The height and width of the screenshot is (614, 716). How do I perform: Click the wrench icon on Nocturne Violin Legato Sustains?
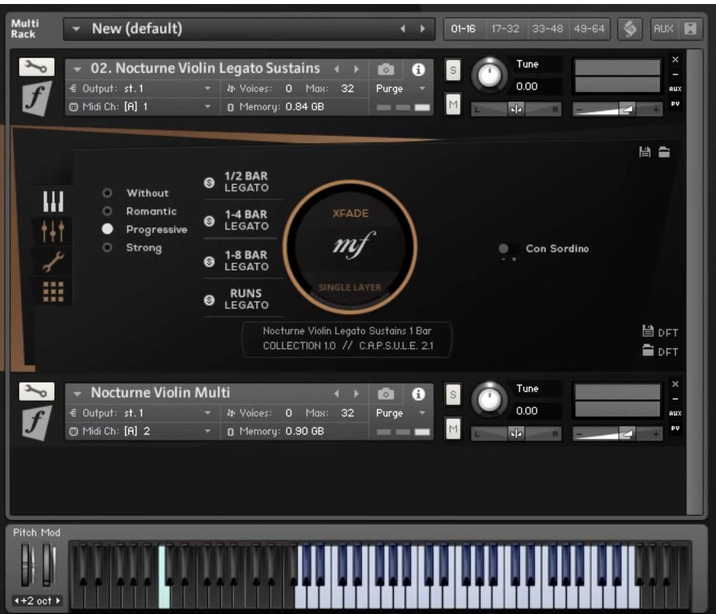click(34, 68)
